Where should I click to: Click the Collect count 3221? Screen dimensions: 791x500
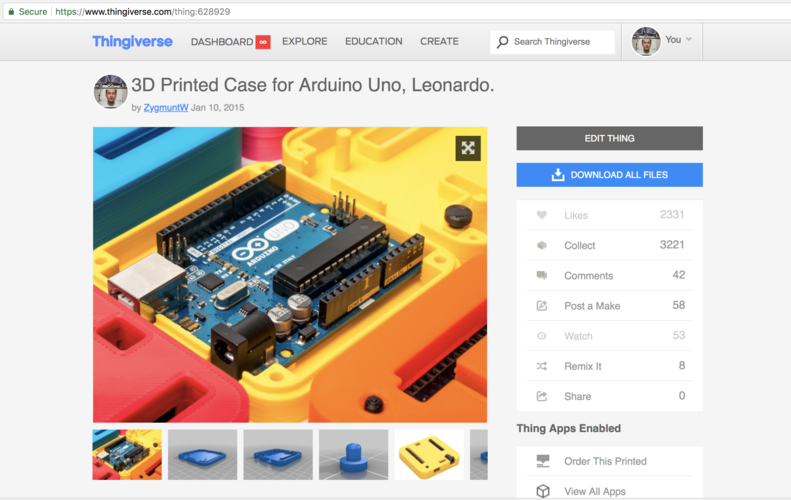pos(672,245)
